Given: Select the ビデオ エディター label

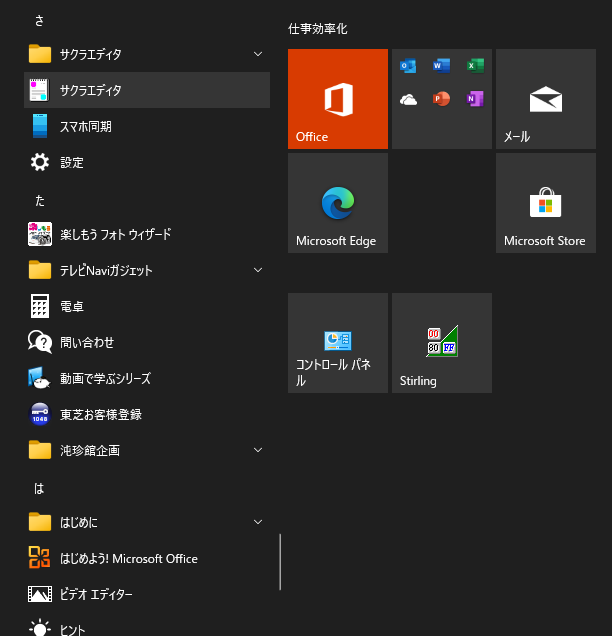Looking at the screenshot, I should 96,595.
